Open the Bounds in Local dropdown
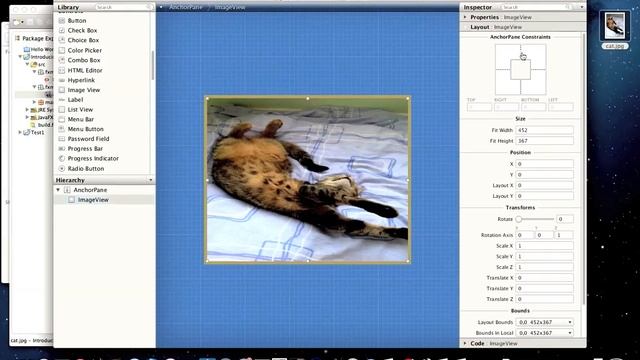 point(544,333)
